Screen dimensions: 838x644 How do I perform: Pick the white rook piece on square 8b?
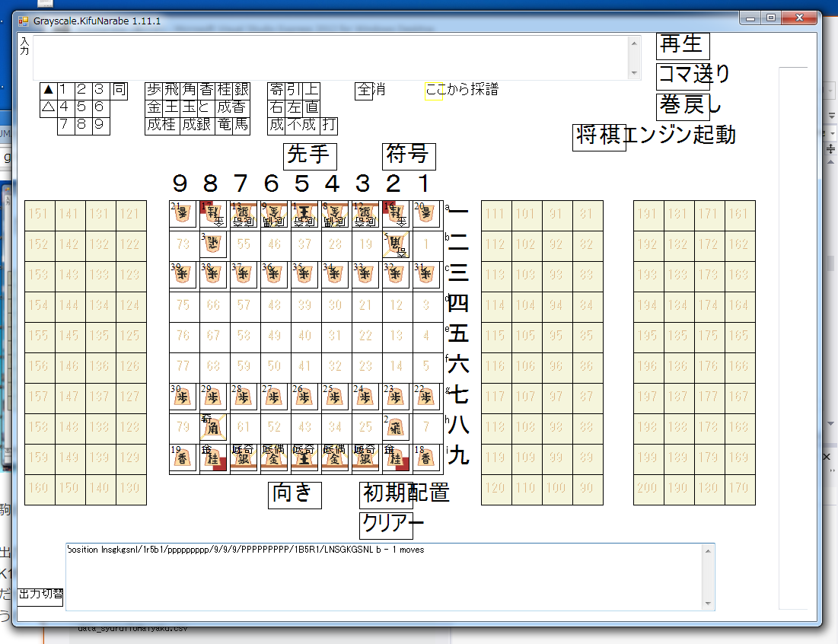click(x=213, y=244)
